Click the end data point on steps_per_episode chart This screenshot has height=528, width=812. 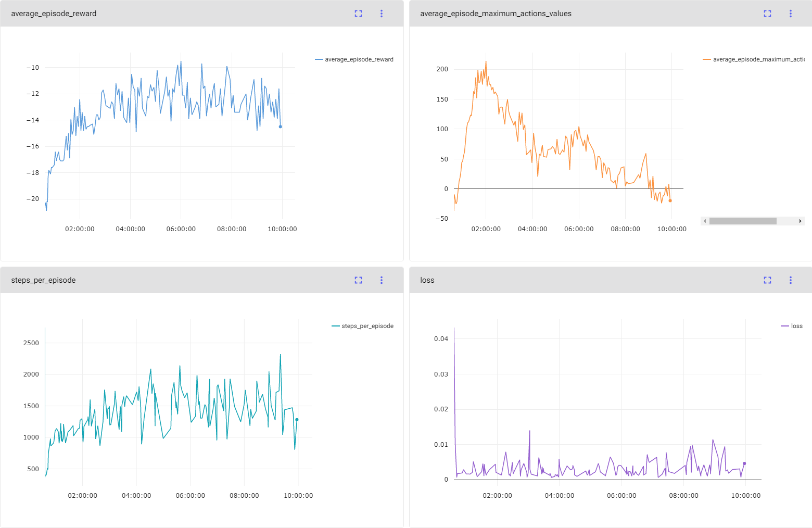coord(297,420)
